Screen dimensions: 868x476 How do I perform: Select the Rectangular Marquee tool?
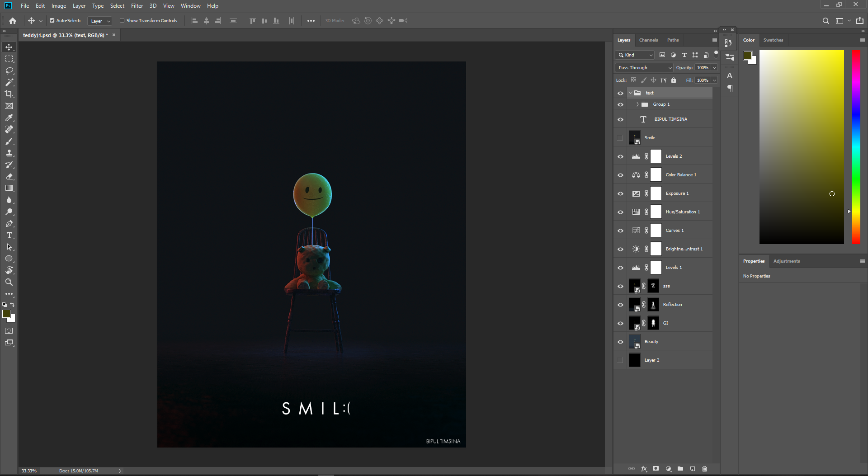pyautogui.click(x=9, y=59)
